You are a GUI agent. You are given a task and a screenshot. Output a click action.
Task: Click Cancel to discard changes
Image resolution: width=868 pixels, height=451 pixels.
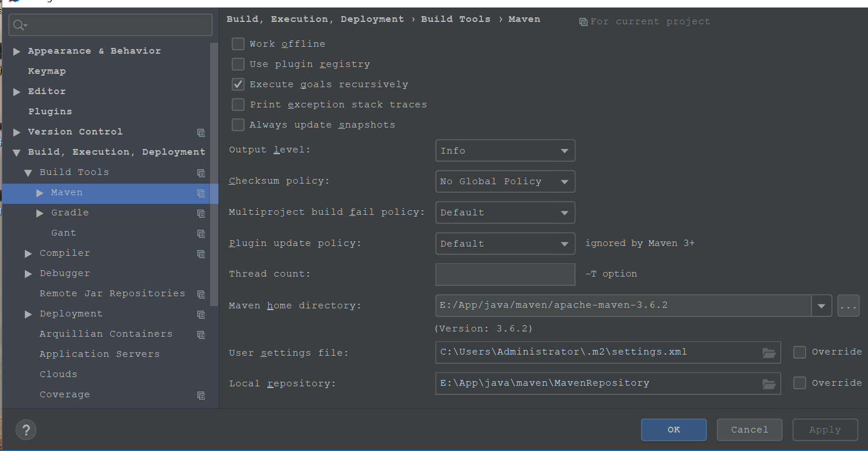pyautogui.click(x=750, y=430)
